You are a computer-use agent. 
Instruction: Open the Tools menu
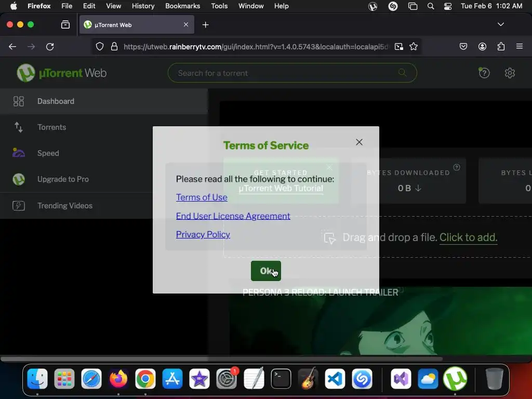click(219, 6)
